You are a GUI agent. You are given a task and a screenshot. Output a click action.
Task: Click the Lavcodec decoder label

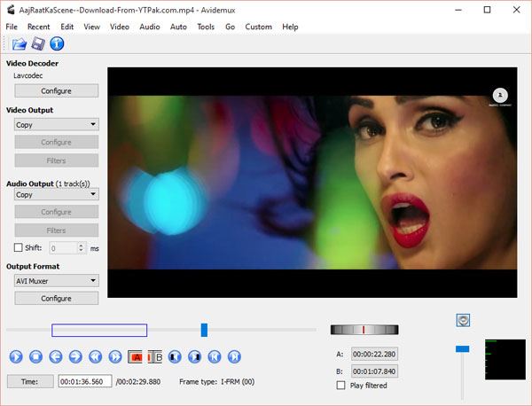[x=28, y=75]
